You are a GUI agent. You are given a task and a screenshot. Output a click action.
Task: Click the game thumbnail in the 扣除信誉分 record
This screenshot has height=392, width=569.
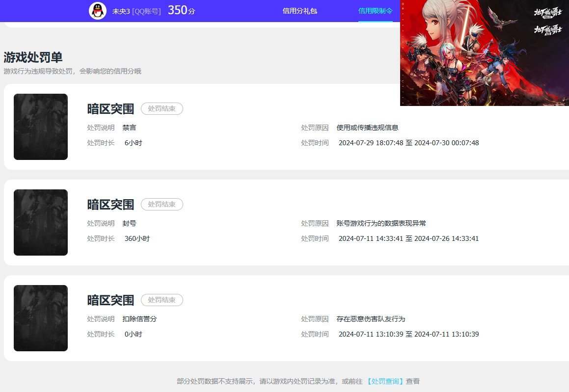coord(41,318)
